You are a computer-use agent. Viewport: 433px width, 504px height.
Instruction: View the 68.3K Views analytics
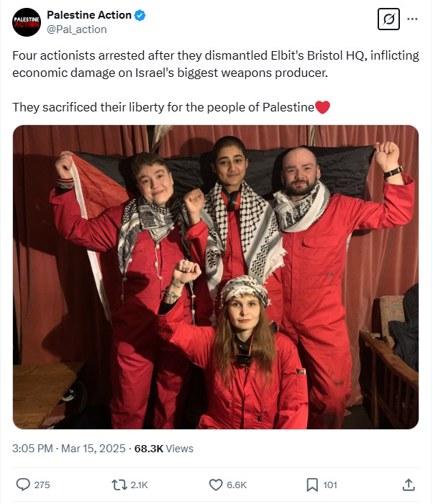pos(163,449)
